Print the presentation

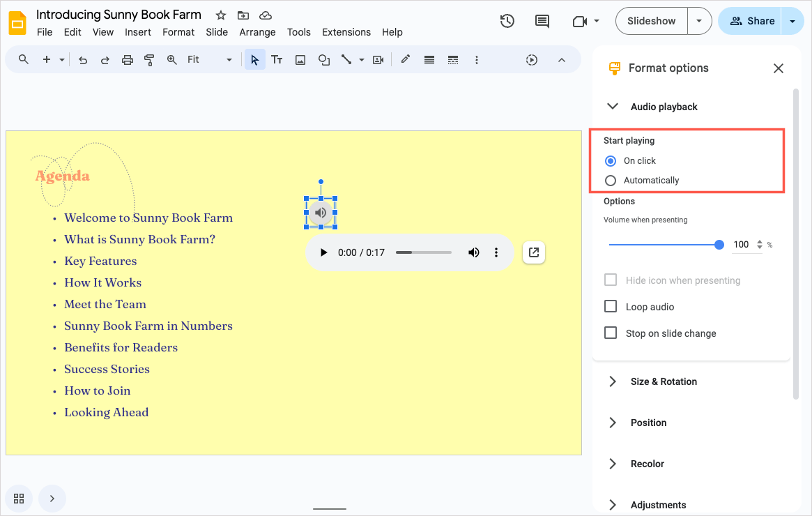click(x=128, y=60)
